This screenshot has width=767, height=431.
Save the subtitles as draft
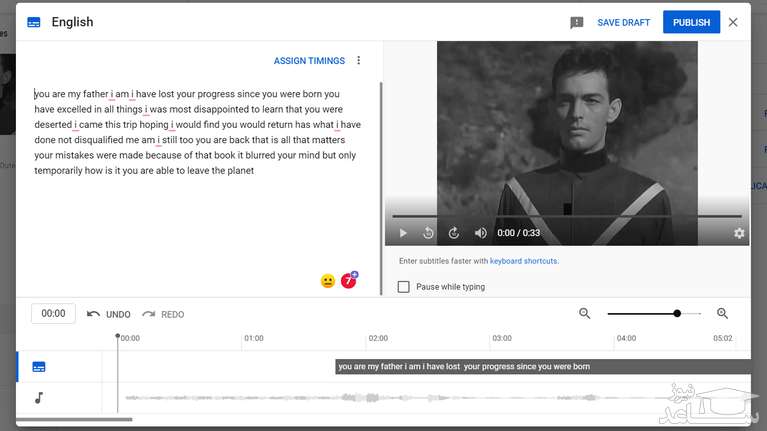click(623, 23)
